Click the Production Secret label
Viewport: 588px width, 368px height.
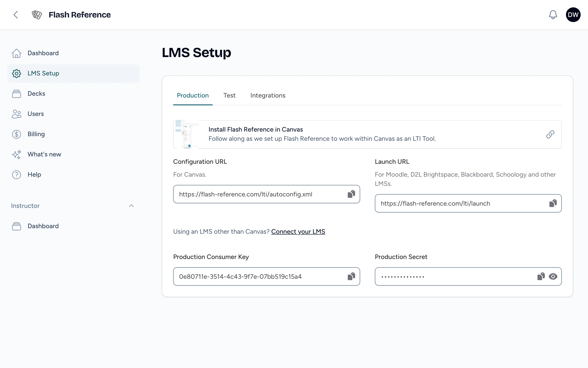[x=401, y=257]
